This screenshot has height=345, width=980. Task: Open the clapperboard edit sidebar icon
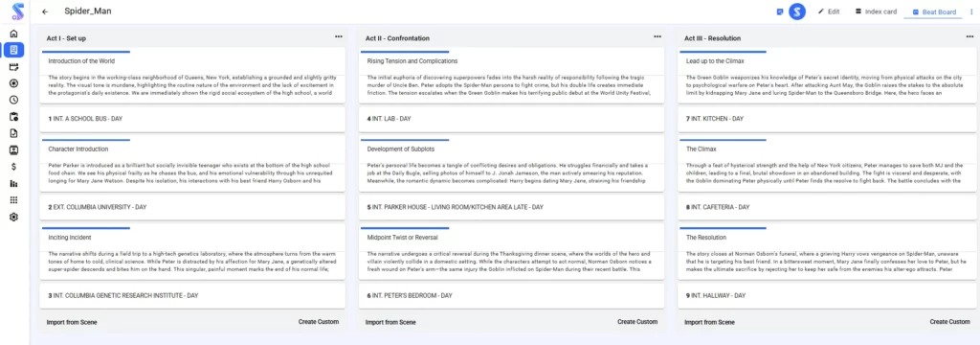[x=13, y=67]
